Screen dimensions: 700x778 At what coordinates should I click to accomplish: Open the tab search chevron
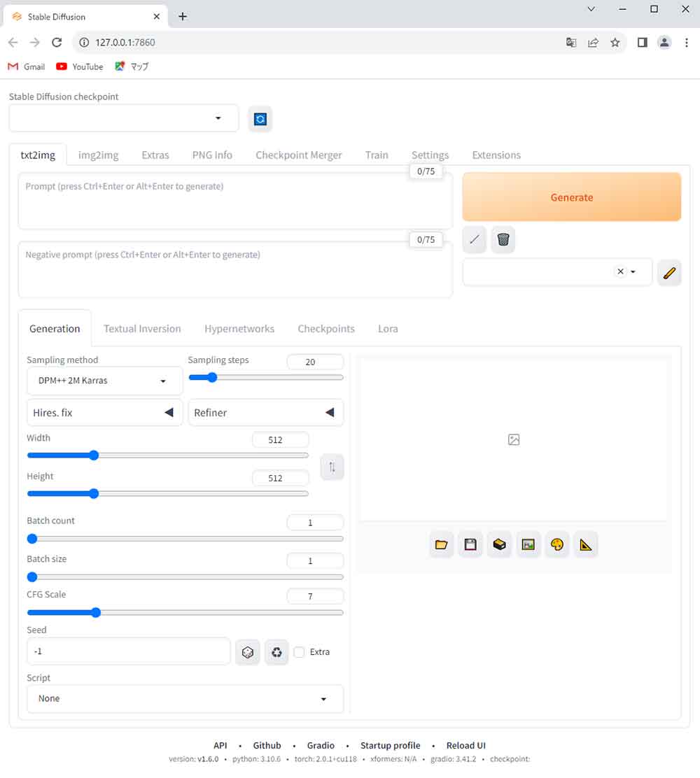coord(591,9)
